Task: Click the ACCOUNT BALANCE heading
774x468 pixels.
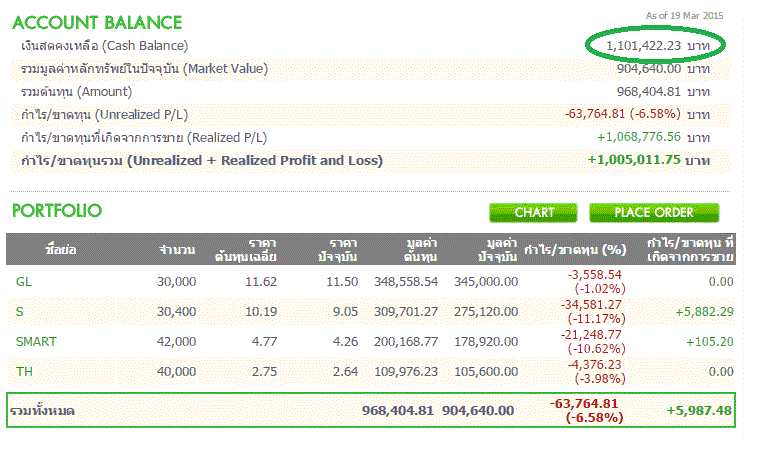Action: click(x=97, y=22)
